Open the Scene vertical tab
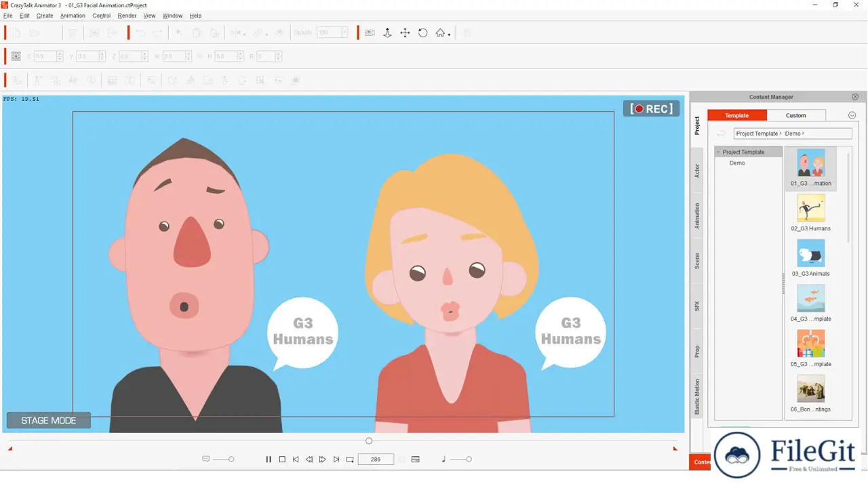 coord(697,261)
